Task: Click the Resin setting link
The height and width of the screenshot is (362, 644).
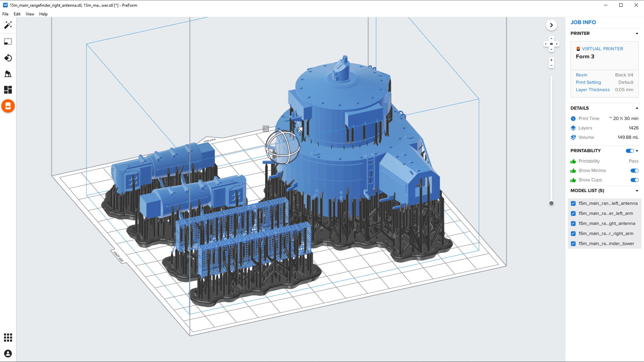Action: click(x=581, y=75)
